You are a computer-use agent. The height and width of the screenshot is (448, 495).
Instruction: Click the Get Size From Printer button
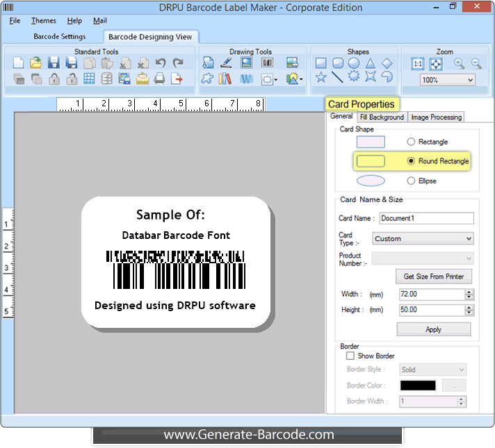[x=433, y=276]
